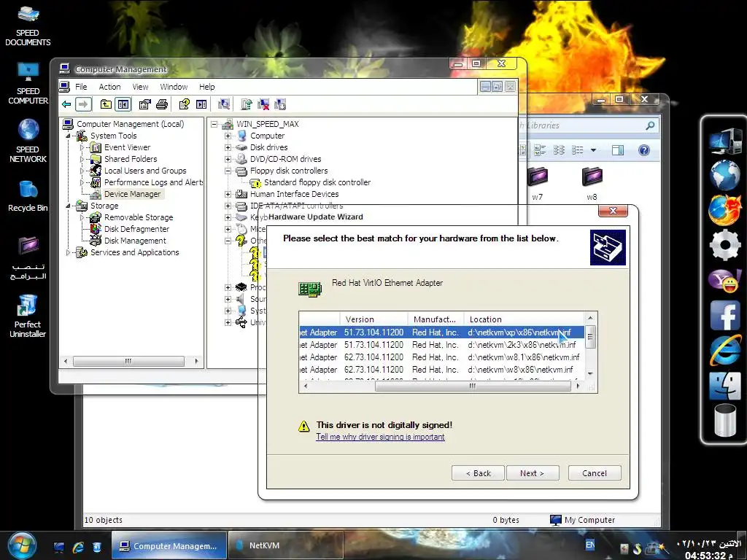Click the Print toolbar icon
747x560 pixels.
click(162, 104)
